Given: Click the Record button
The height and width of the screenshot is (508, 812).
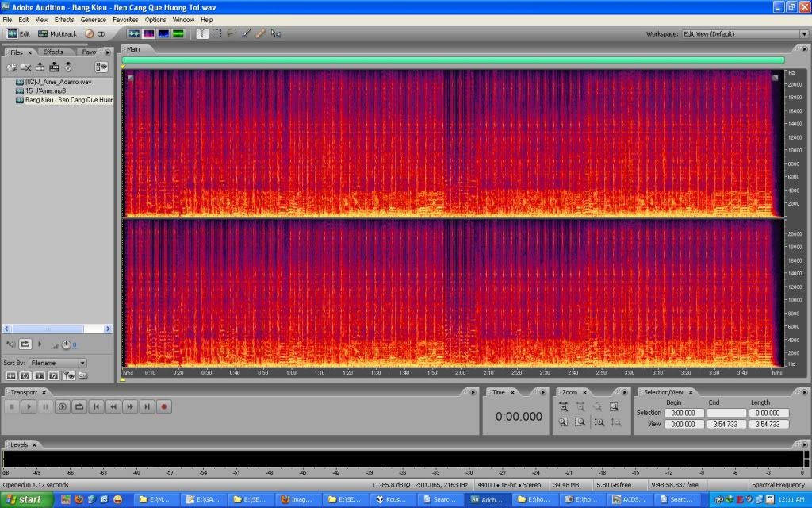Looking at the screenshot, I should click(x=164, y=407).
